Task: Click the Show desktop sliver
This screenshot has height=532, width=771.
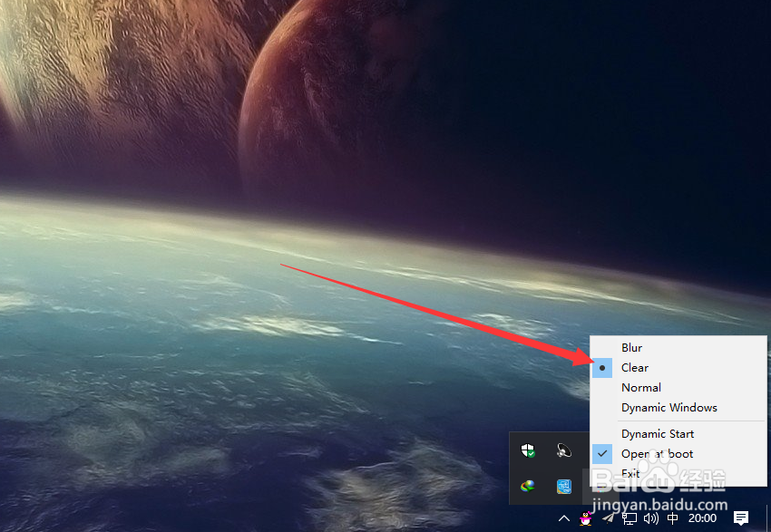Action: pos(768,518)
